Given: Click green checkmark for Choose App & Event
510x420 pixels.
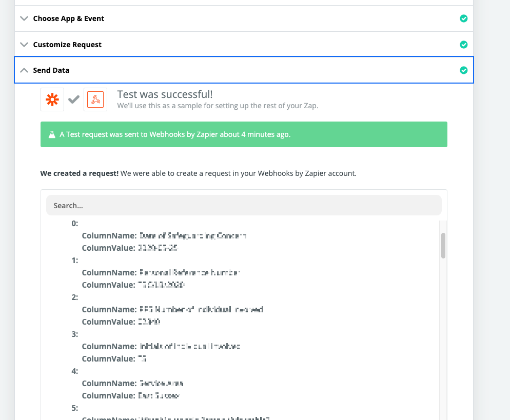Looking at the screenshot, I should [464, 18].
